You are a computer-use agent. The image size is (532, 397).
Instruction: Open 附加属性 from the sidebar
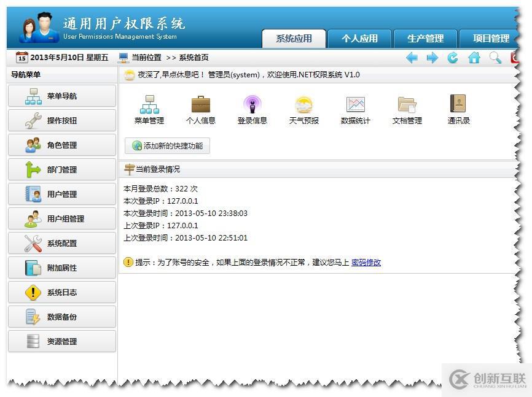(62, 268)
